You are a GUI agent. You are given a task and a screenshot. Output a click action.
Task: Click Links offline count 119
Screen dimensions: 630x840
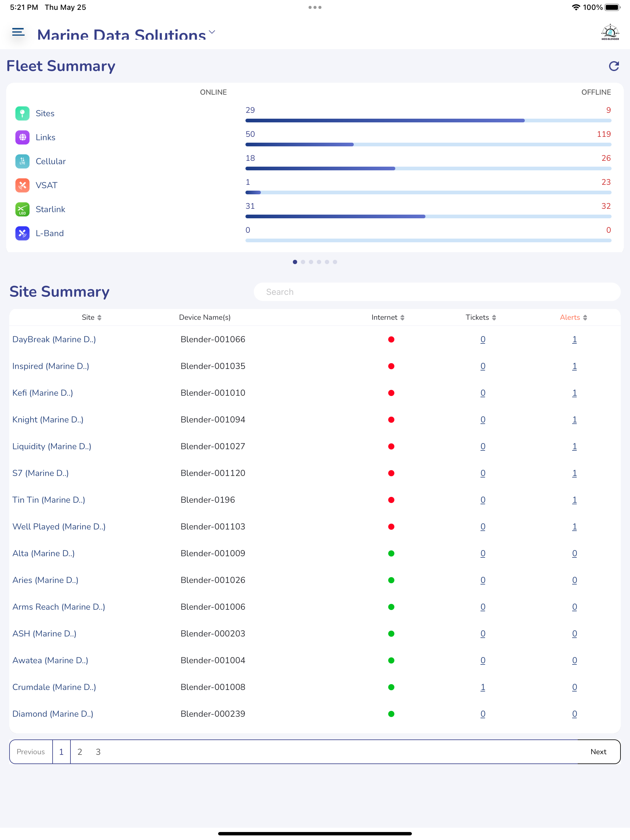coord(604,134)
